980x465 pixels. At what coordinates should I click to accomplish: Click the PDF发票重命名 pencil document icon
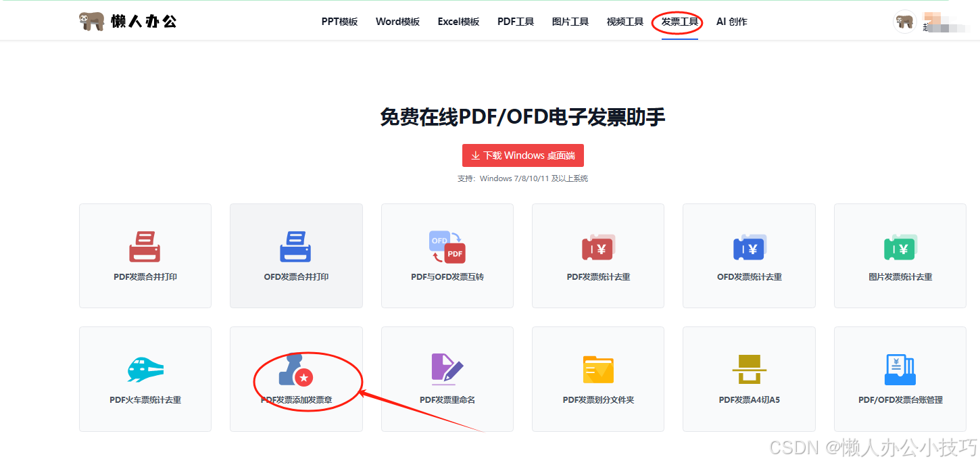coord(447,370)
